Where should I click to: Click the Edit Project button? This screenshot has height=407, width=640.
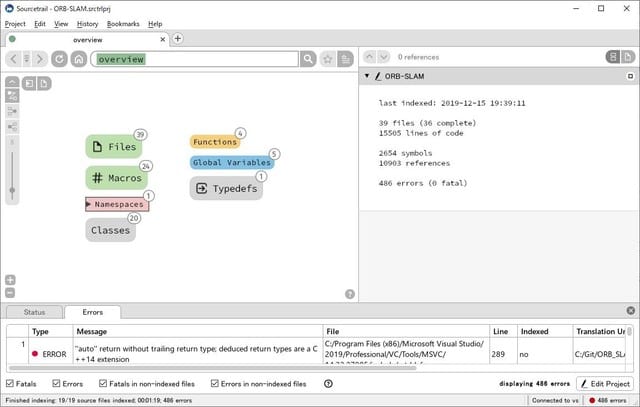point(604,383)
